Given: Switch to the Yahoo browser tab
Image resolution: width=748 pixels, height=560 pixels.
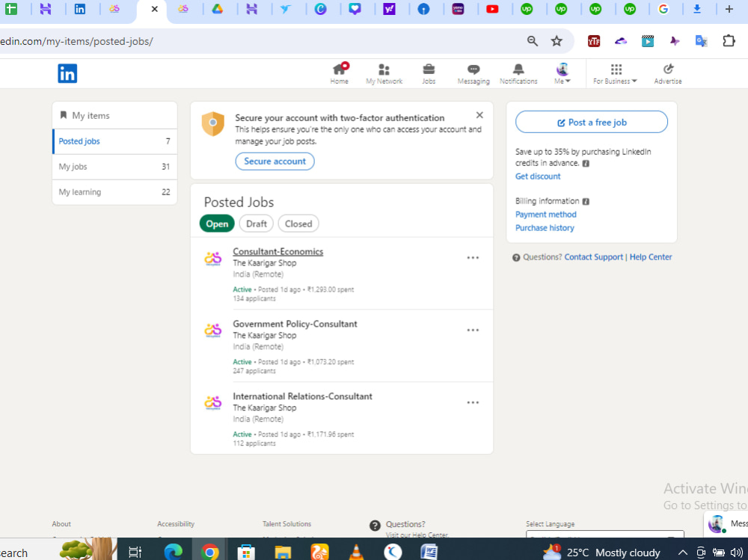Looking at the screenshot, I should tap(389, 9).
